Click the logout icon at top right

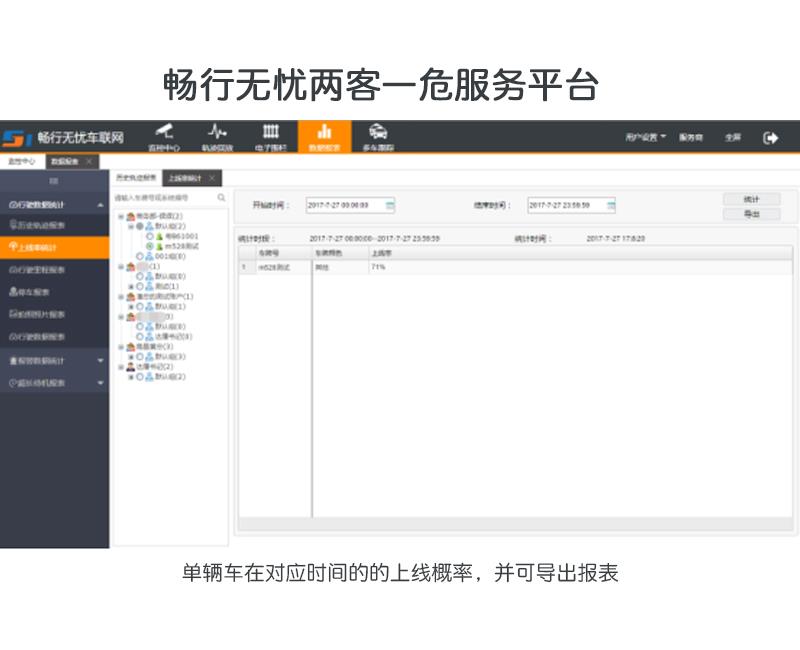(x=770, y=137)
